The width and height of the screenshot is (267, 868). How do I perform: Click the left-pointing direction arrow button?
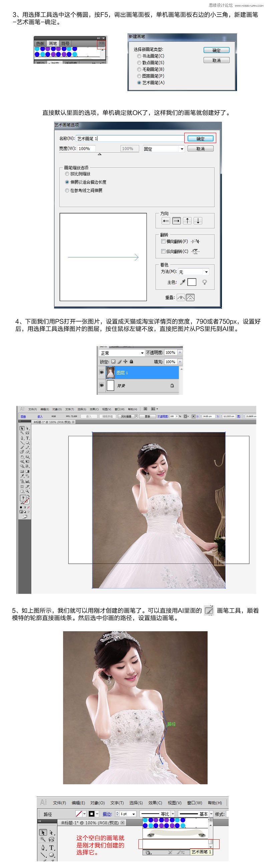[x=166, y=221]
